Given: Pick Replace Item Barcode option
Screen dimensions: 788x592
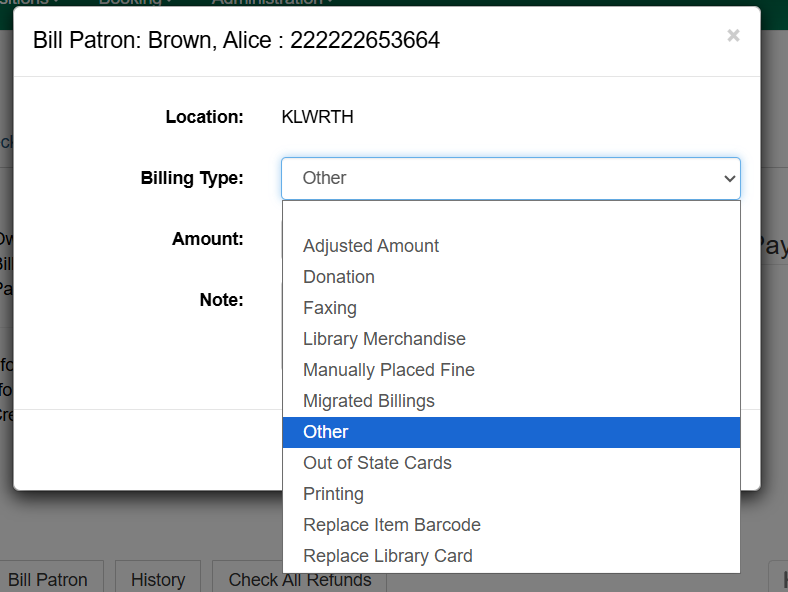Looking at the screenshot, I should click(x=391, y=525).
